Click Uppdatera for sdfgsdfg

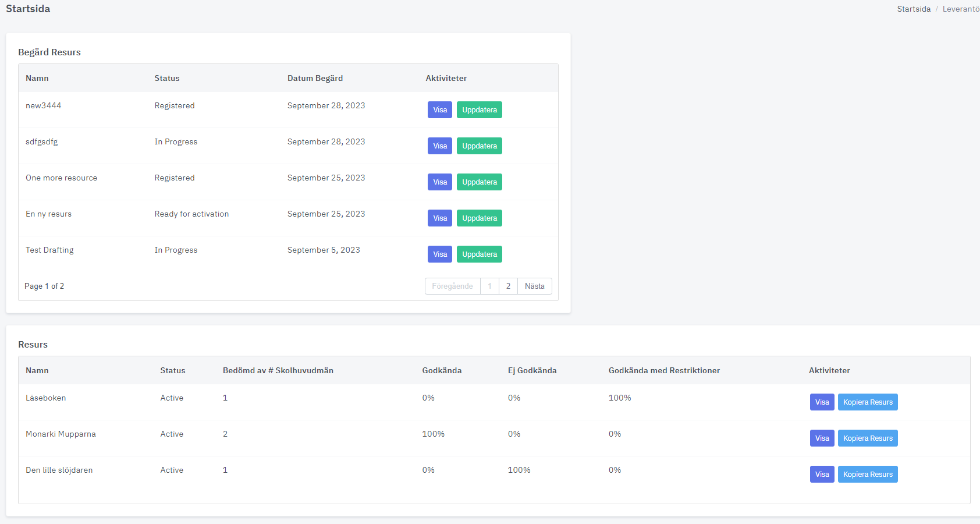pyautogui.click(x=480, y=146)
